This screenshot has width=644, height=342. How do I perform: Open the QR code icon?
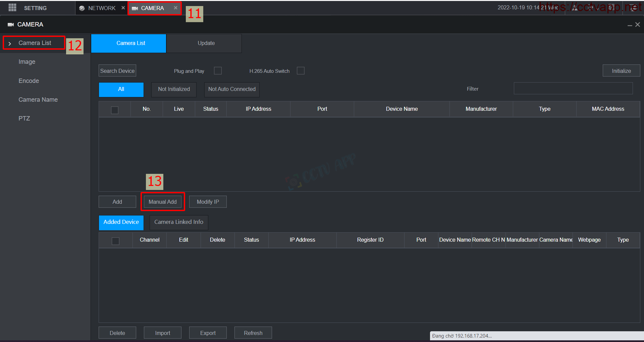click(x=611, y=8)
